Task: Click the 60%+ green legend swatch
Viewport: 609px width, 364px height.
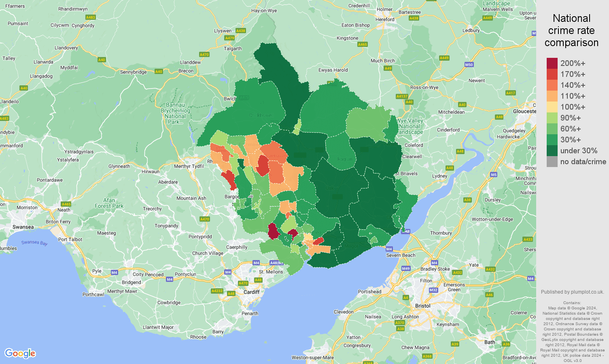Action: [552, 129]
